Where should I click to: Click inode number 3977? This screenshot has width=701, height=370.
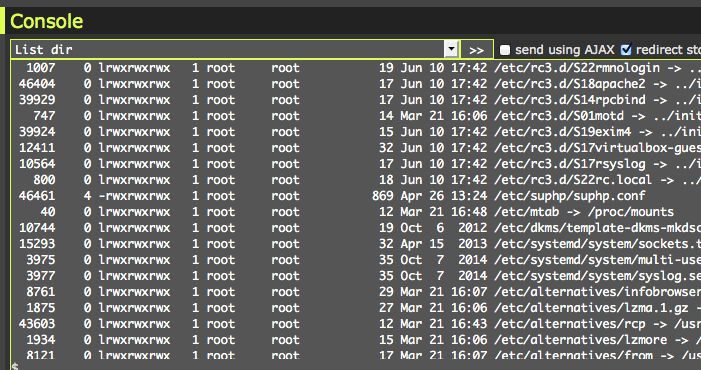click(x=41, y=276)
